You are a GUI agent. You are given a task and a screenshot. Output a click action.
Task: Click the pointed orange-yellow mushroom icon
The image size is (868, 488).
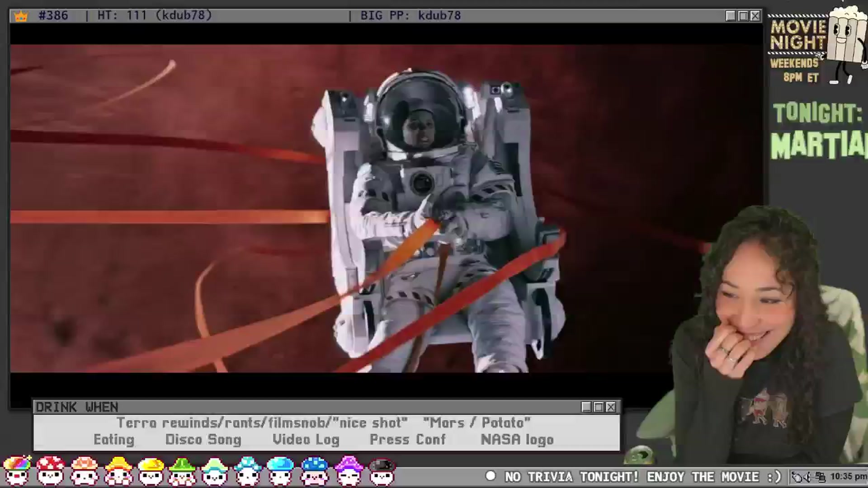118,471
